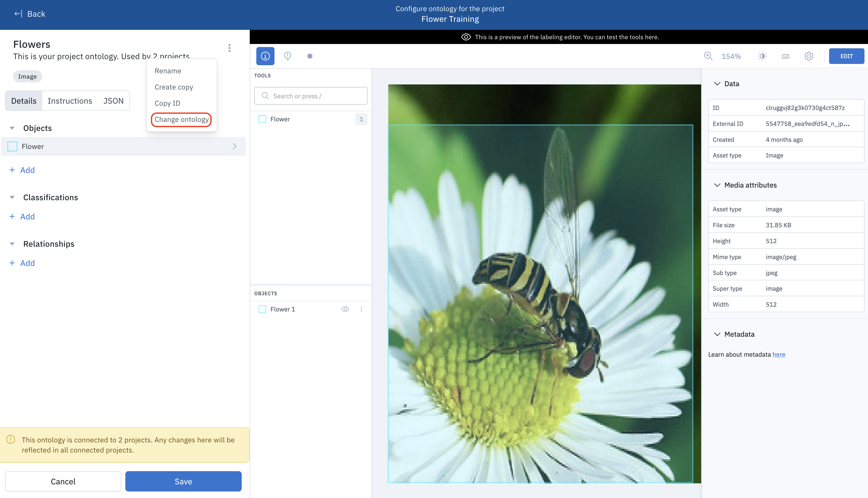
Task: Collapse the Data panel section
Action: 717,84
